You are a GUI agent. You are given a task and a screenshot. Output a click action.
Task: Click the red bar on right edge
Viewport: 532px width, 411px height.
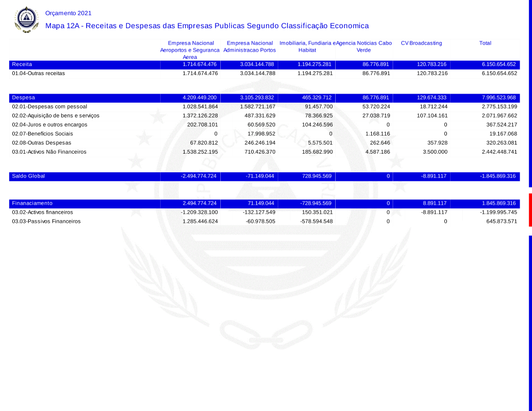pyautogui.click(x=530, y=210)
